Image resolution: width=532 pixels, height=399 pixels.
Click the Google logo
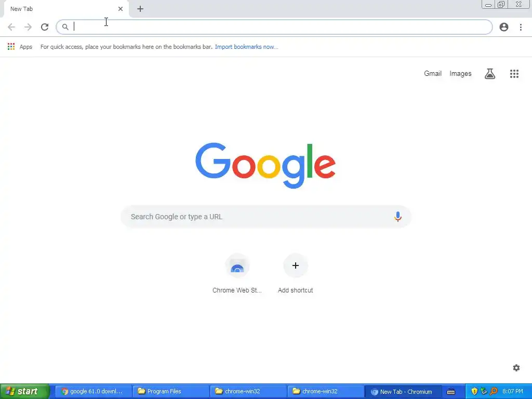coord(265,165)
